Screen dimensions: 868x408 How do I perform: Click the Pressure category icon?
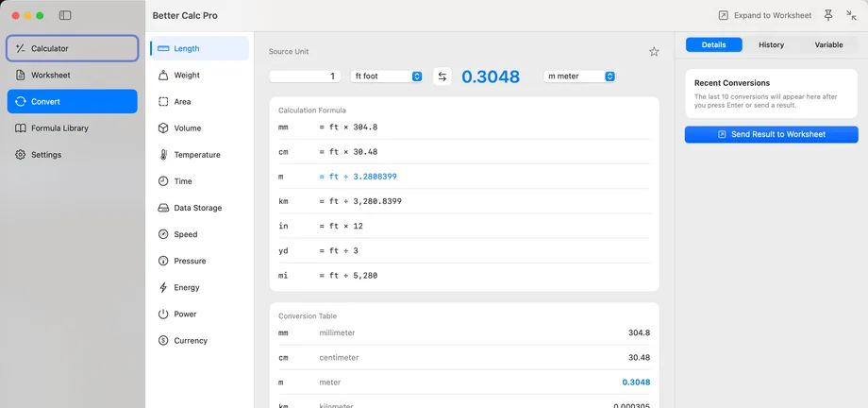pos(163,261)
